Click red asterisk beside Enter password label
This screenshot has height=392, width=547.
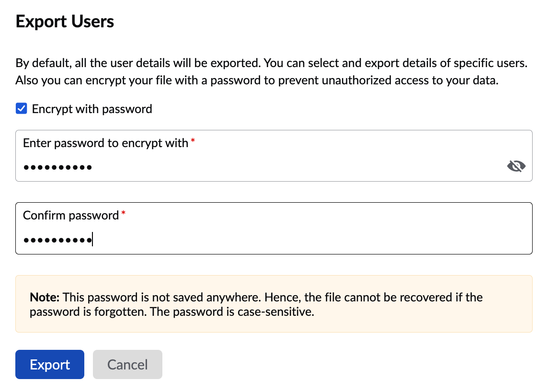pos(193,141)
